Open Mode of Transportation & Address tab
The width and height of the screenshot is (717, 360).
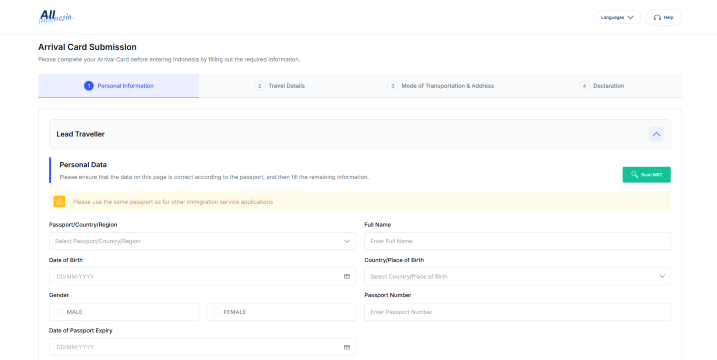[x=440, y=86]
